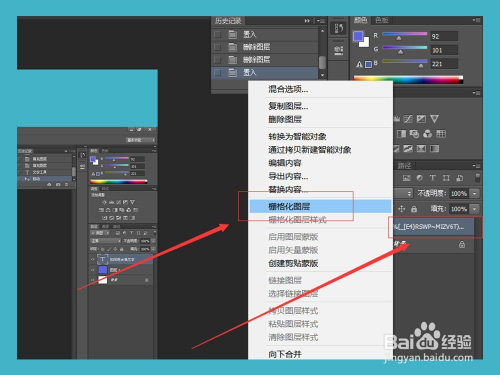Click lock position icon in large Layers panel

[402, 209]
